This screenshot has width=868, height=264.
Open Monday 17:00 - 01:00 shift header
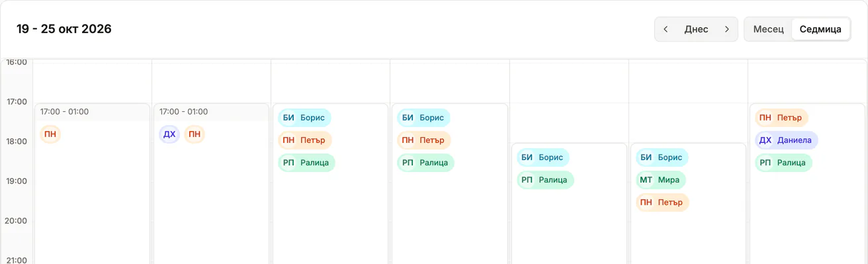(x=93, y=112)
